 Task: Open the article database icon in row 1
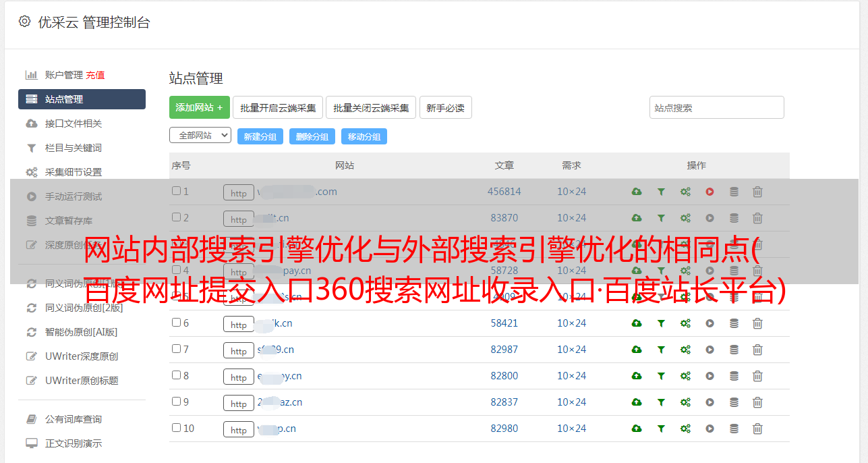[x=734, y=192]
